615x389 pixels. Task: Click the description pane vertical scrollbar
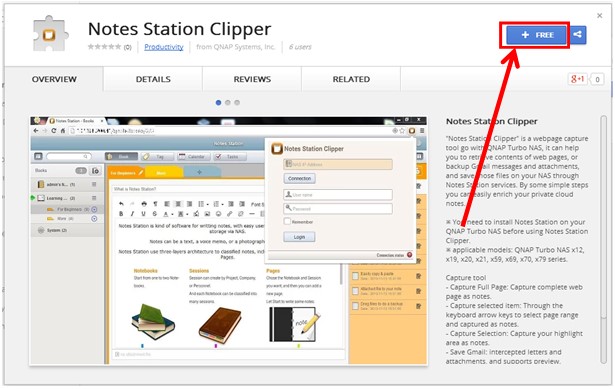click(604, 239)
